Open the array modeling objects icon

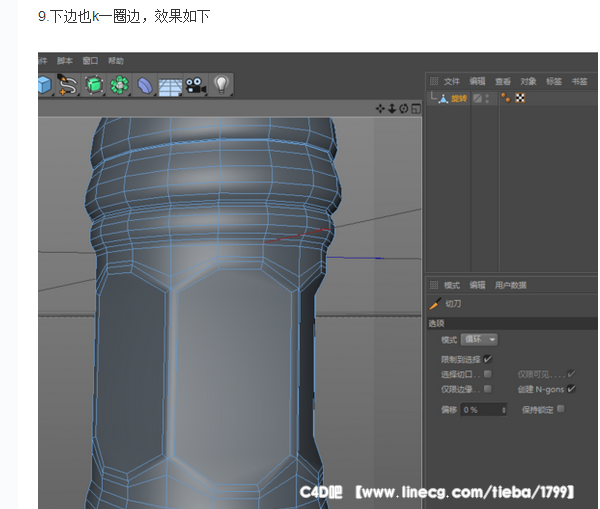point(120,85)
